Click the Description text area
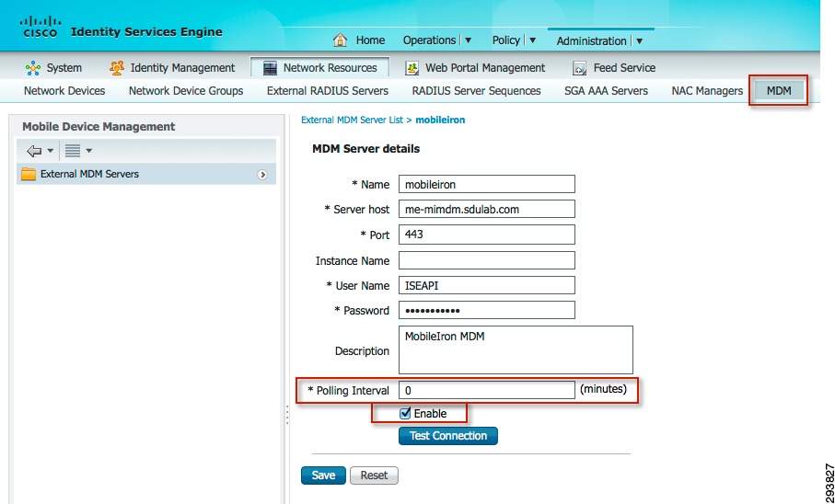835x504 pixels. 516,350
